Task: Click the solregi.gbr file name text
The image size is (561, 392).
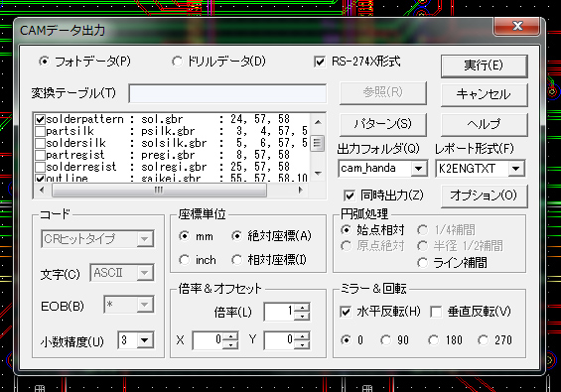Action: click(x=174, y=167)
